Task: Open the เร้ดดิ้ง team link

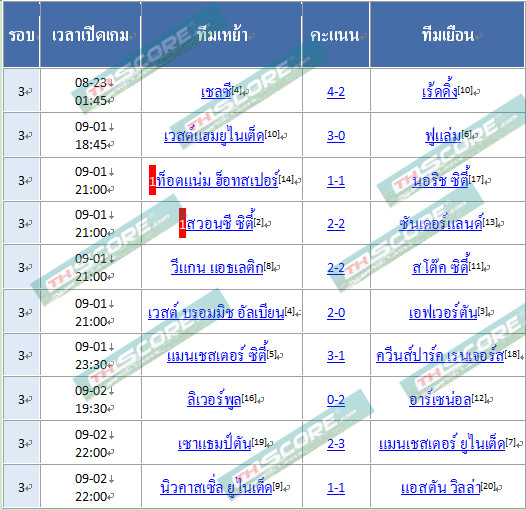Action: 439,91
